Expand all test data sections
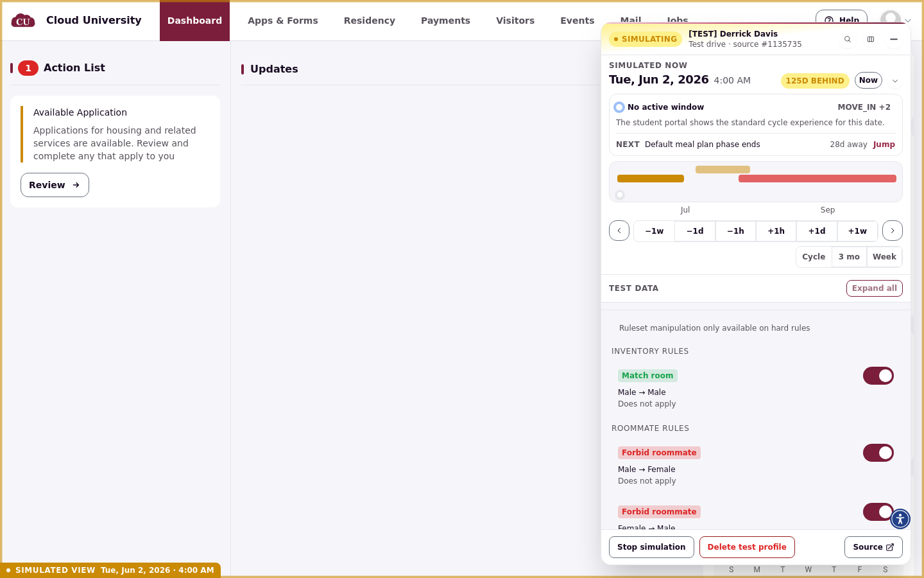 coord(875,288)
